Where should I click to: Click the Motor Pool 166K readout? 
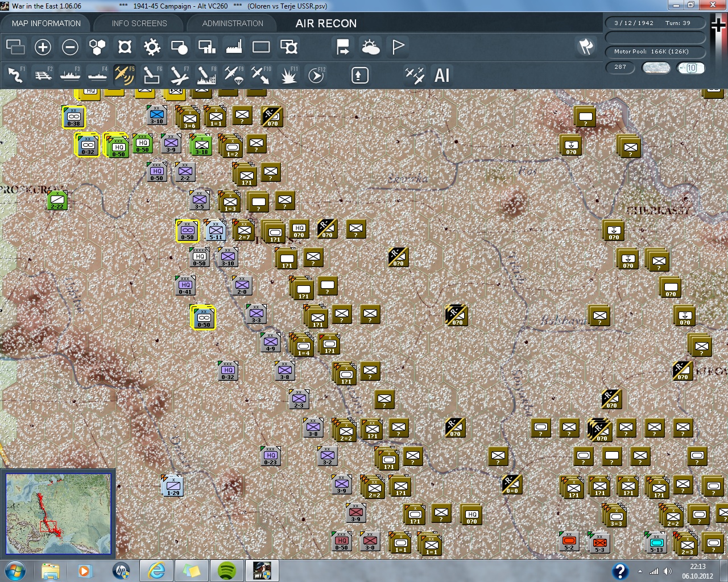pos(656,52)
